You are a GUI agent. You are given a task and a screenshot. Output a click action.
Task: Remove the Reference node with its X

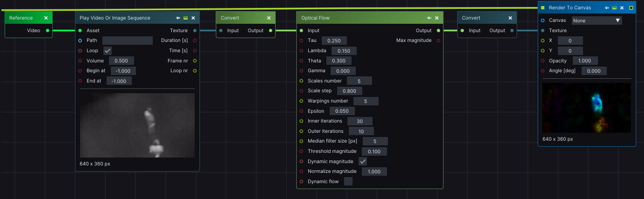(x=46, y=18)
